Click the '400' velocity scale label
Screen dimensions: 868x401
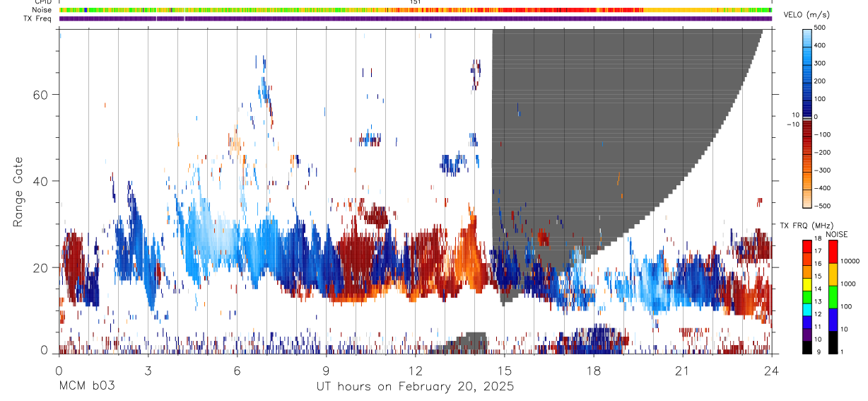(821, 45)
